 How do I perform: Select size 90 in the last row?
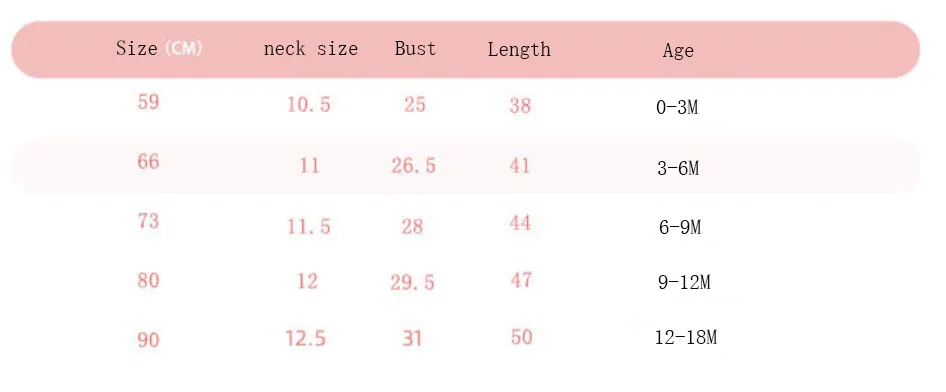(x=148, y=340)
